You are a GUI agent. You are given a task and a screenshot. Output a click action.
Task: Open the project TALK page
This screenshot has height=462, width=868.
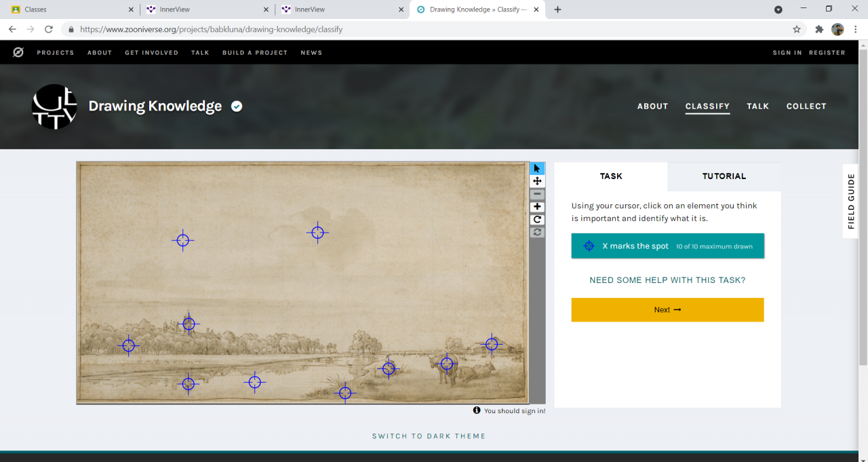tap(758, 107)
